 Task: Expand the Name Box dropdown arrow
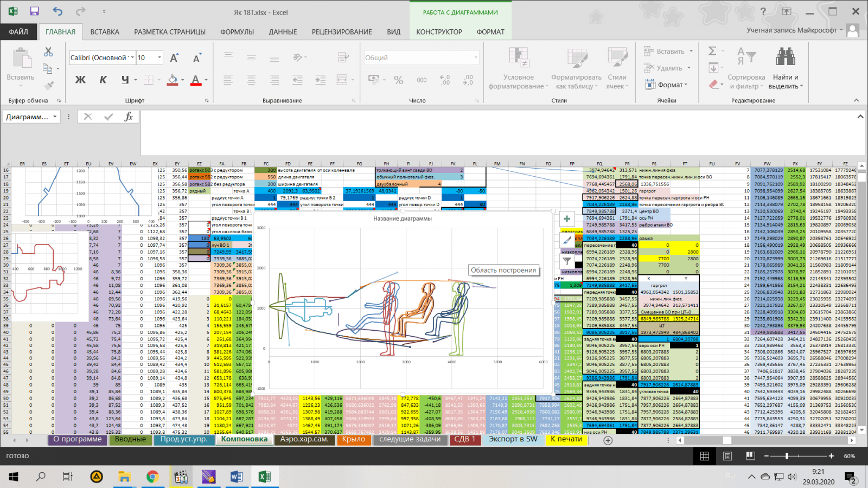(55, 117)
